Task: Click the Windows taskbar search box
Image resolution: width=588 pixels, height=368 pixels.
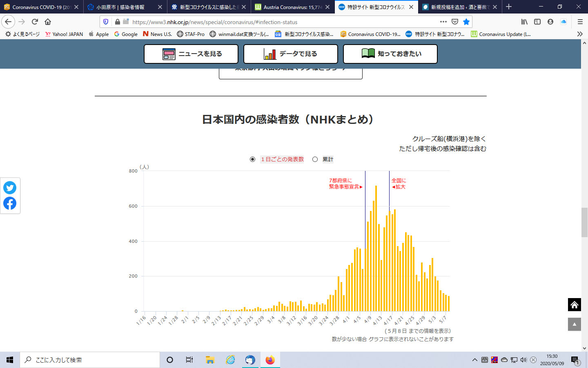Action: pyautogui.click(x=90, y=360)
